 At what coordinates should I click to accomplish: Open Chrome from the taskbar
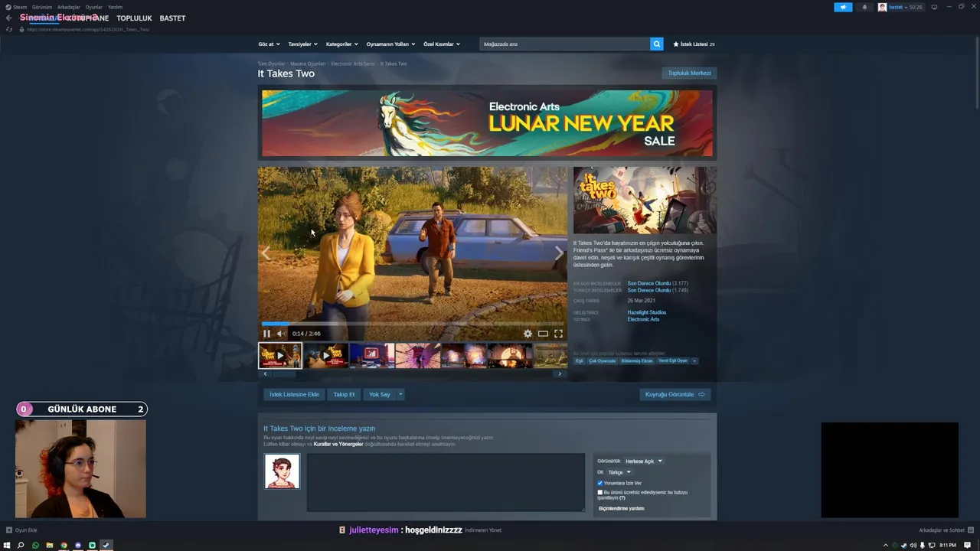click(64, 545)
